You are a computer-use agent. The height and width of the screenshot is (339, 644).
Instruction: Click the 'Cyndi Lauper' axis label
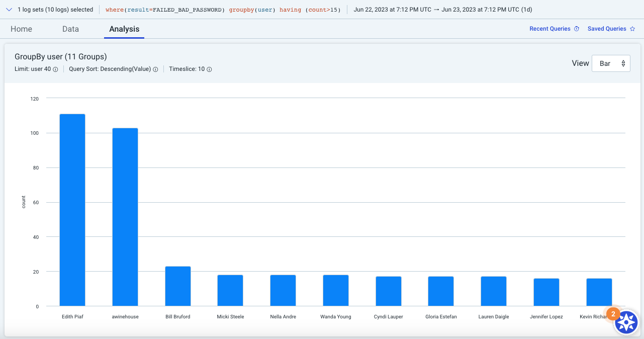[389, 317]
